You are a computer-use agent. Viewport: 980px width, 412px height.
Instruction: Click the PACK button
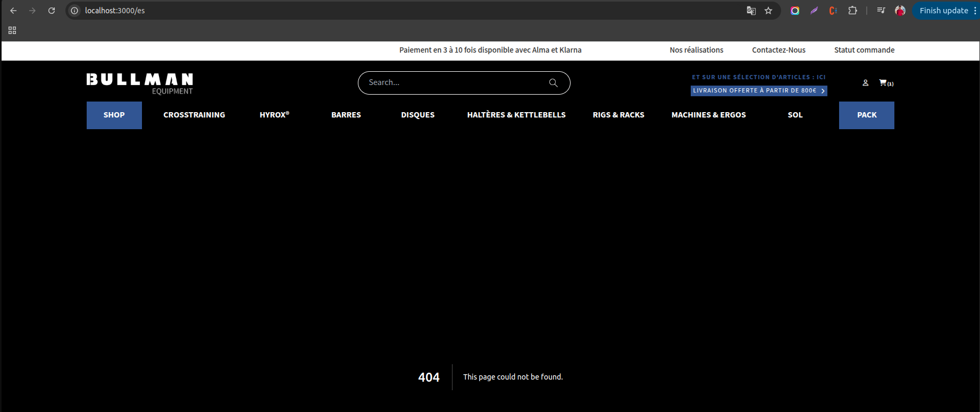[x=866, y=115]
